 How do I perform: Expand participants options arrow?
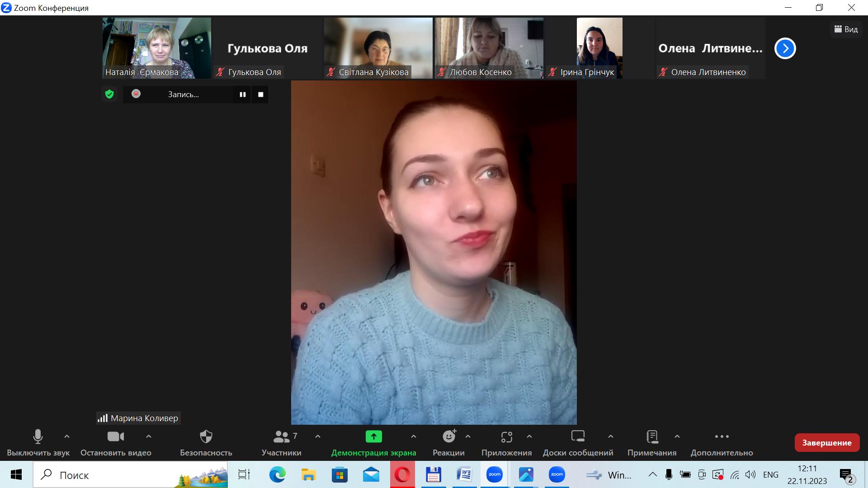click(x=318, y=436)
